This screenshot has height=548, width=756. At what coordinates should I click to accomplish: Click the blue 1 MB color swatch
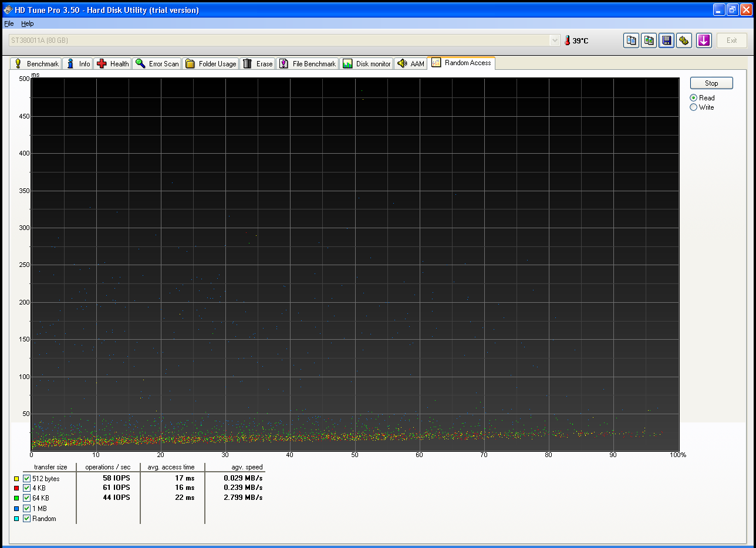16,509
